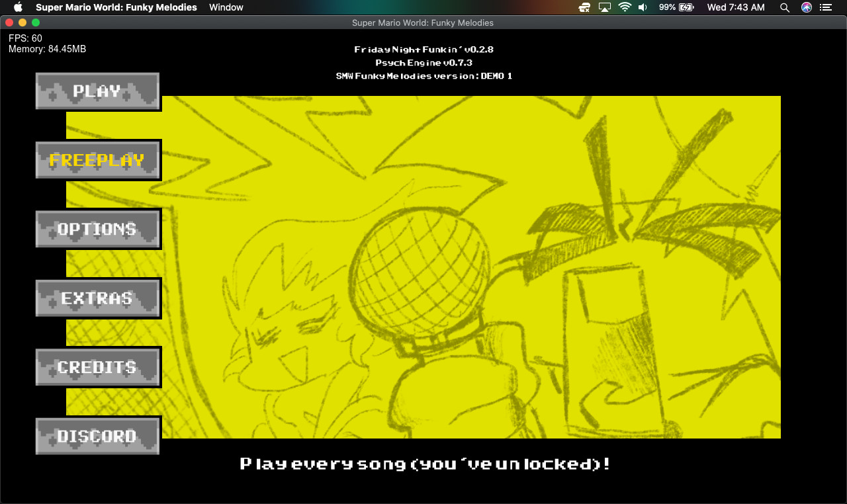The image size is (847, 504).
Task: Click the green zoom window button
Action: point(36,22)
